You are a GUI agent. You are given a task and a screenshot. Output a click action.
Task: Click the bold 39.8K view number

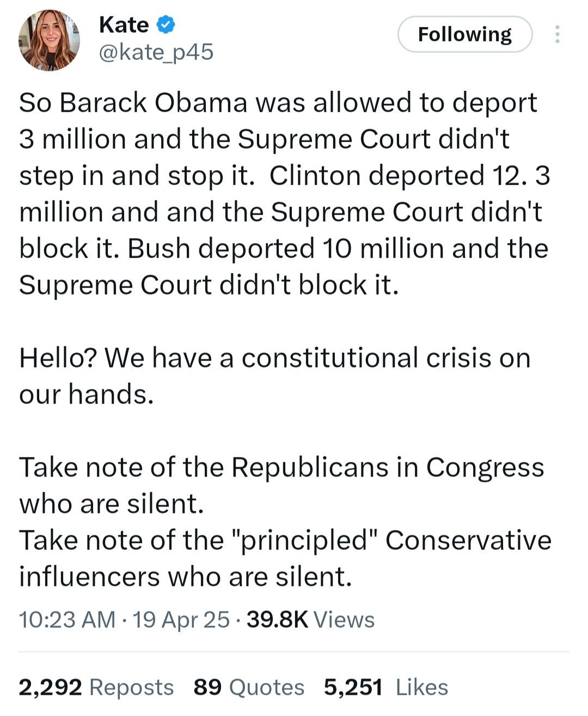pos(277,620)
